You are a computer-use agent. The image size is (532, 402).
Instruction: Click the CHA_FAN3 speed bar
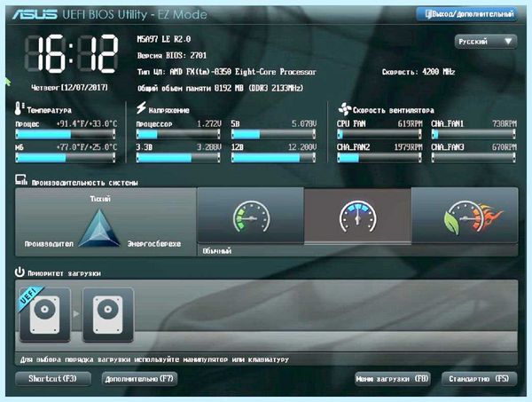coord(473,158)
